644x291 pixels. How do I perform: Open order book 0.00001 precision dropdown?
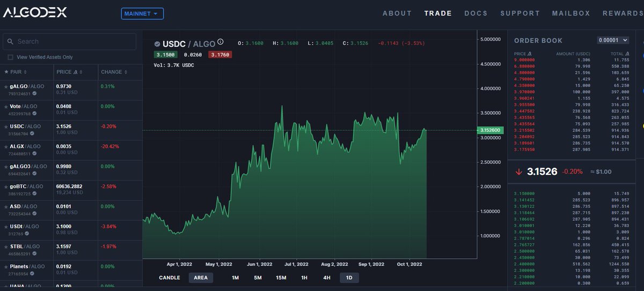(613, 40)
